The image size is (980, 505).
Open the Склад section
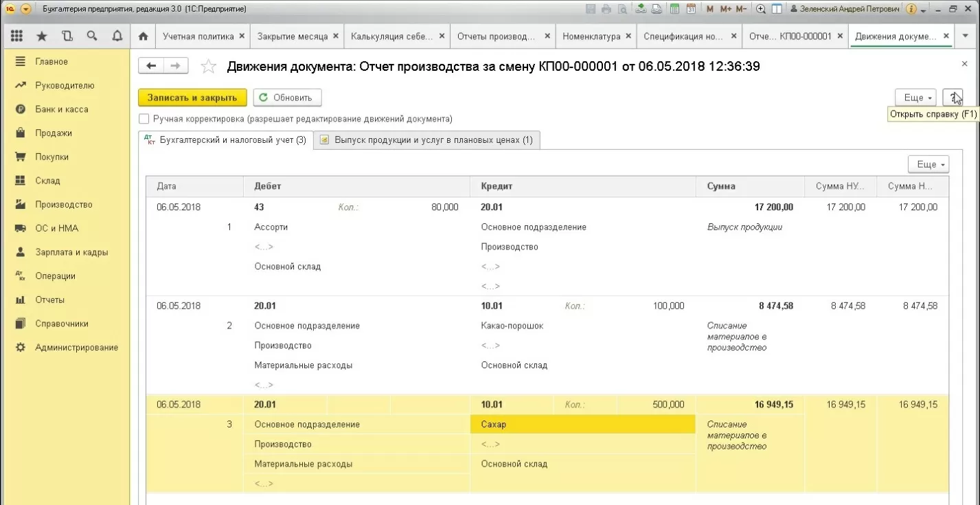tap(47, 181)
